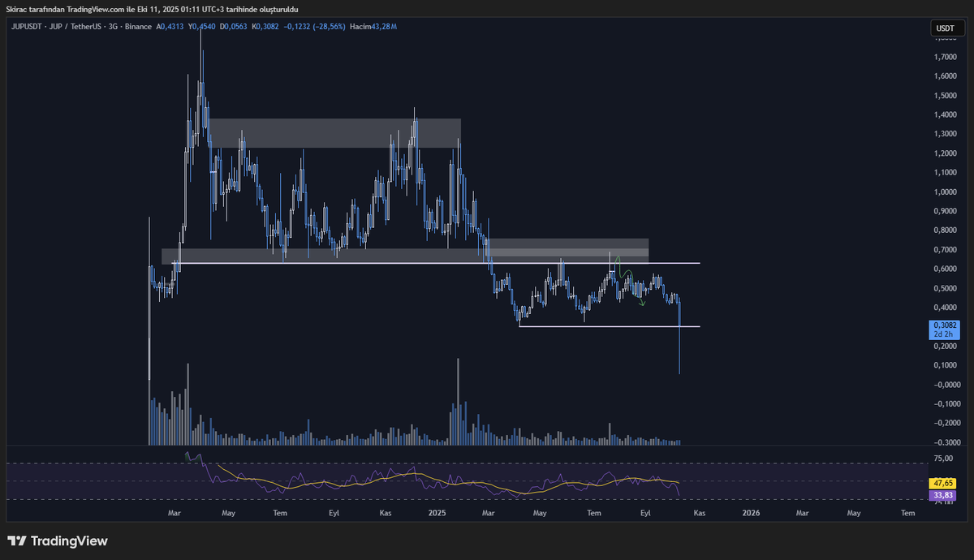This screenshot has height=560, width=974.
Task: Click the blue 0,3082 current price label
Action: 944,324
